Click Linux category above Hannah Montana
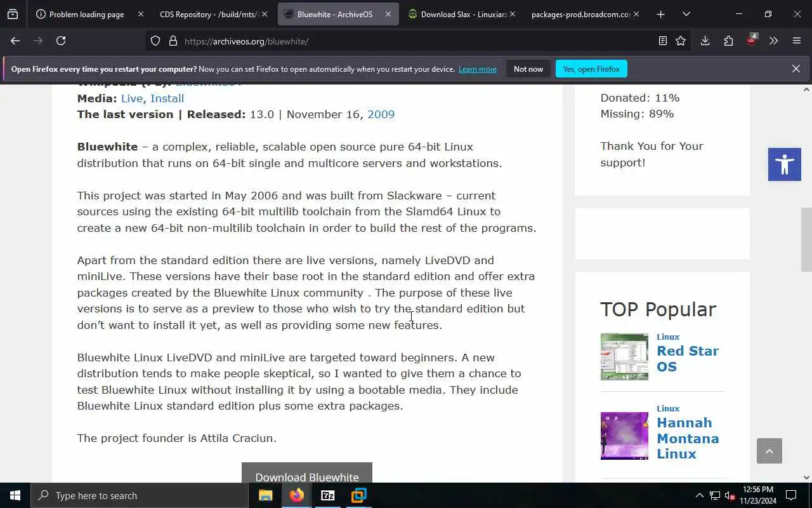Screen dimensions: 812x508 click(x=668, y=409)
